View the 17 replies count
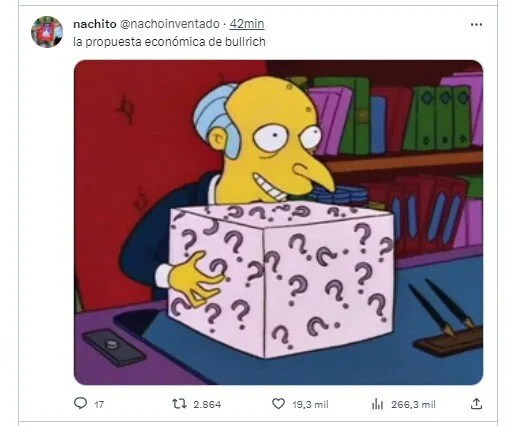 coord(99,405)
